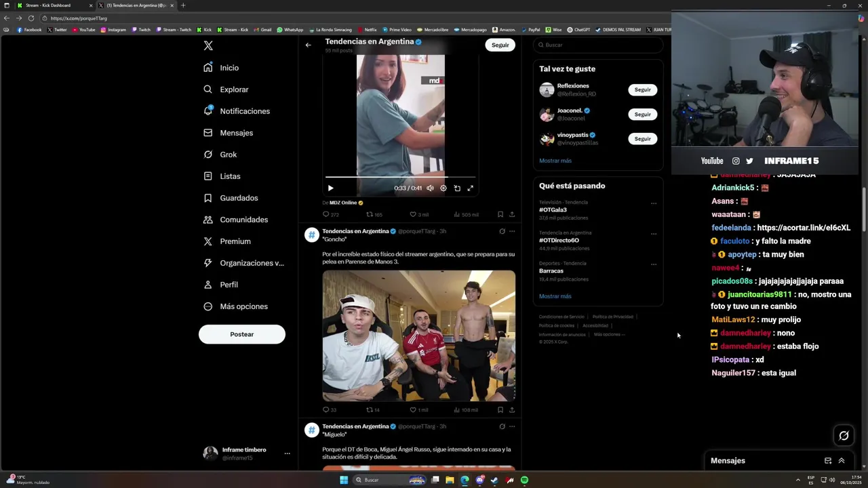The width and height of the screenshot is (868, 488).
Task: Go to Inicio in the sidebar
Action: pyautogui.click(x=222, y=68)
